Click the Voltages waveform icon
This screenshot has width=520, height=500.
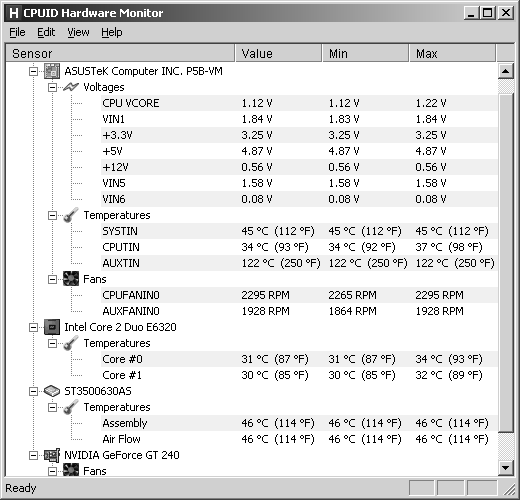(x=71, y=87)
